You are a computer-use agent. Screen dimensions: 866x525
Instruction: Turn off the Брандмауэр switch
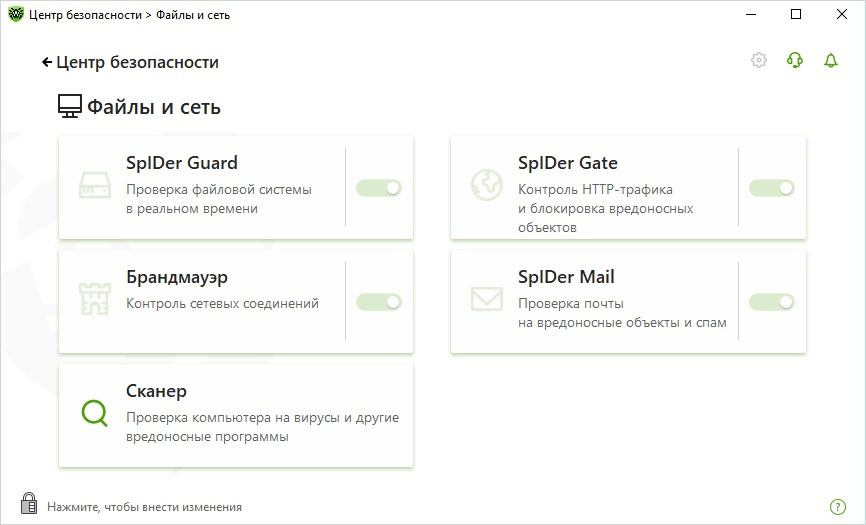[379, 302]
